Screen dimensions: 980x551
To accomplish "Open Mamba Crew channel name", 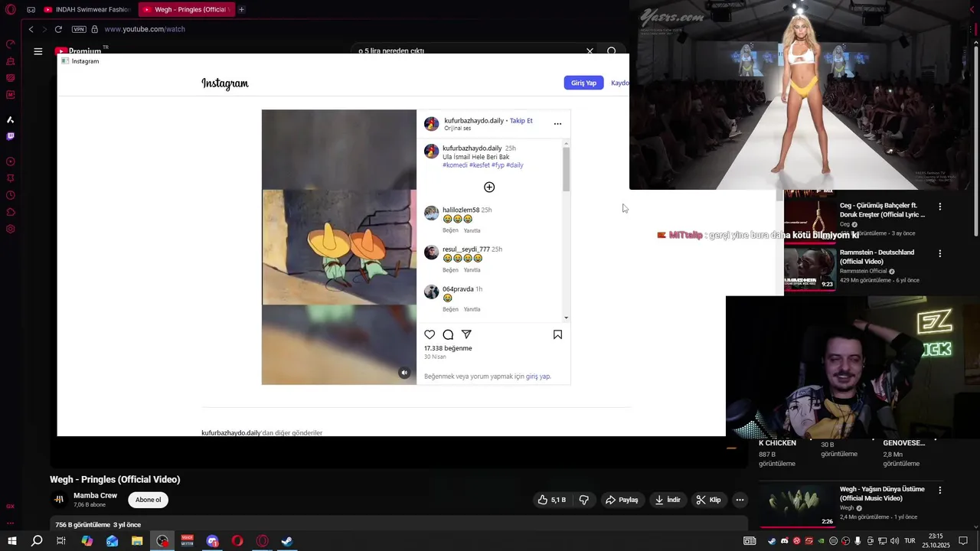I will [x=95, y=496].
